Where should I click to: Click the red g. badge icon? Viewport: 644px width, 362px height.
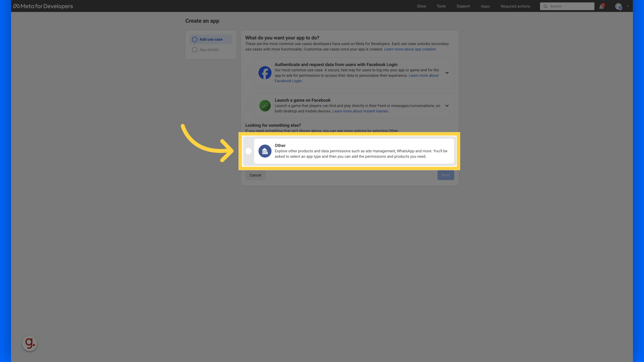point(30,344)
